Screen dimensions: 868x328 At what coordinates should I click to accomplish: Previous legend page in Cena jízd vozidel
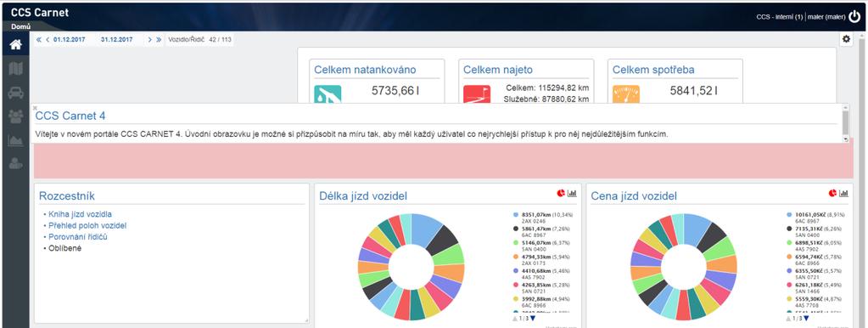788,319
